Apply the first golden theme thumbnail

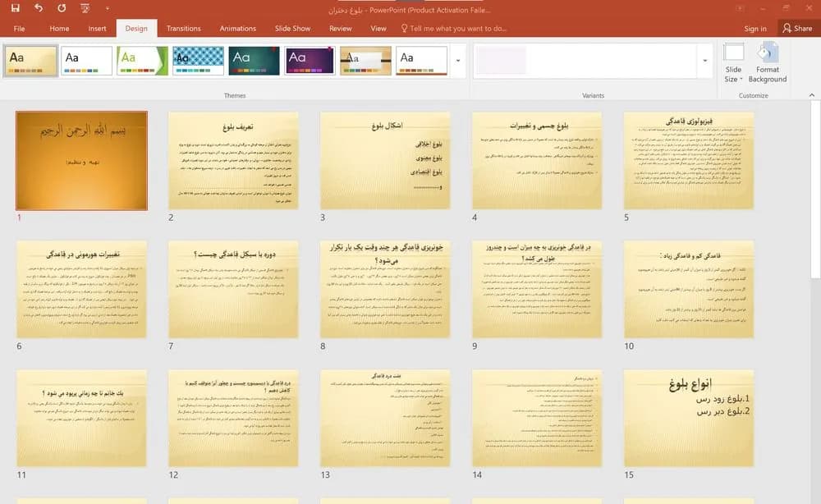30,61
